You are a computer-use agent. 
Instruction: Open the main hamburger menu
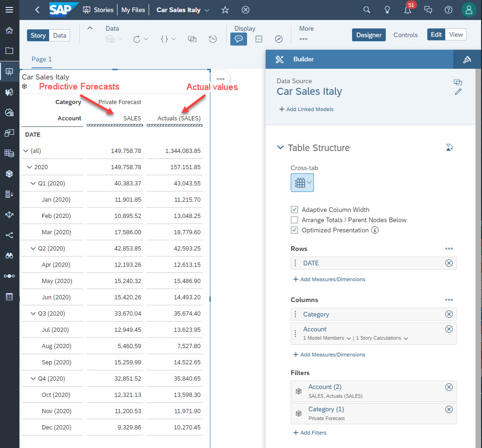[9, 10]
